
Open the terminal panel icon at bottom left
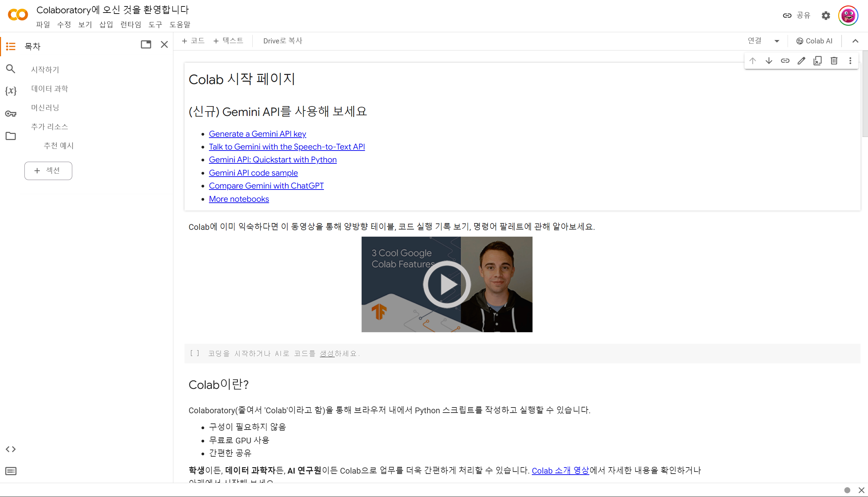pos(11,471)
